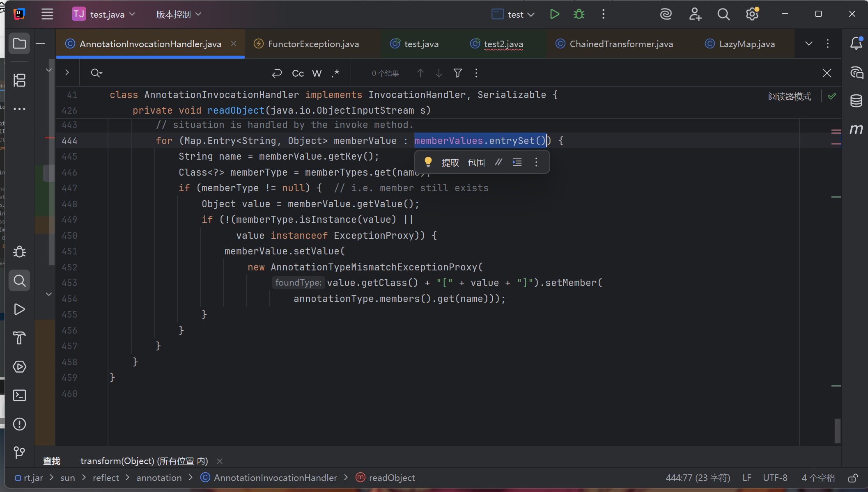Open the Database tool window
868x492 pixels.
(x=856, y=101)
